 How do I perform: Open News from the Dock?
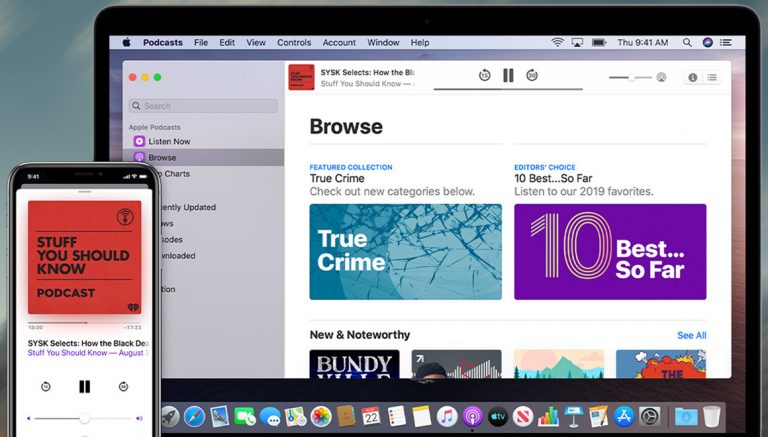tap(523, 417)
